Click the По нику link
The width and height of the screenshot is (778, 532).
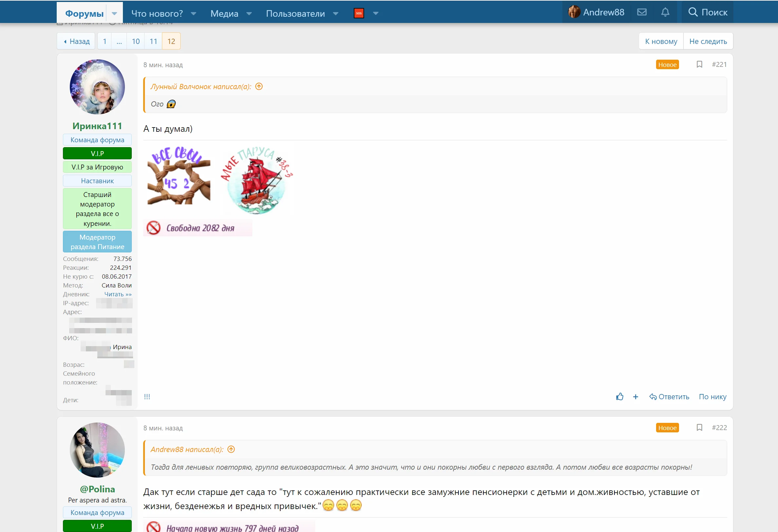712,397
